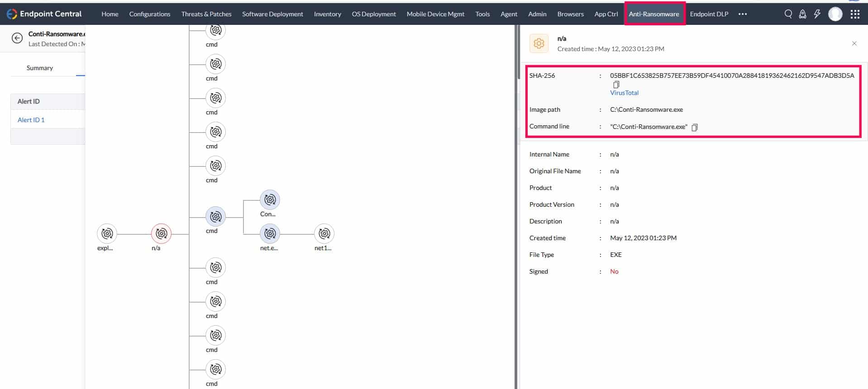Open the Anti-Ransomware menu
Viewport: 868px width, 389px height.
654,14
